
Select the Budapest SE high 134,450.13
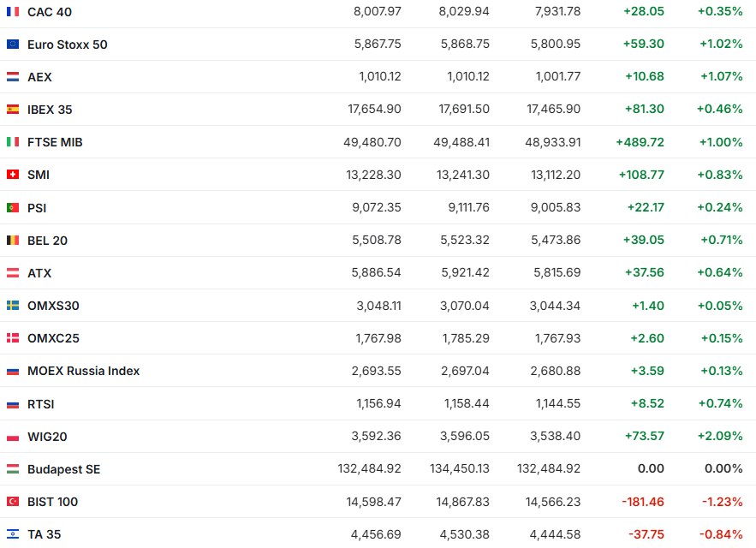click(x=460, y=468)
